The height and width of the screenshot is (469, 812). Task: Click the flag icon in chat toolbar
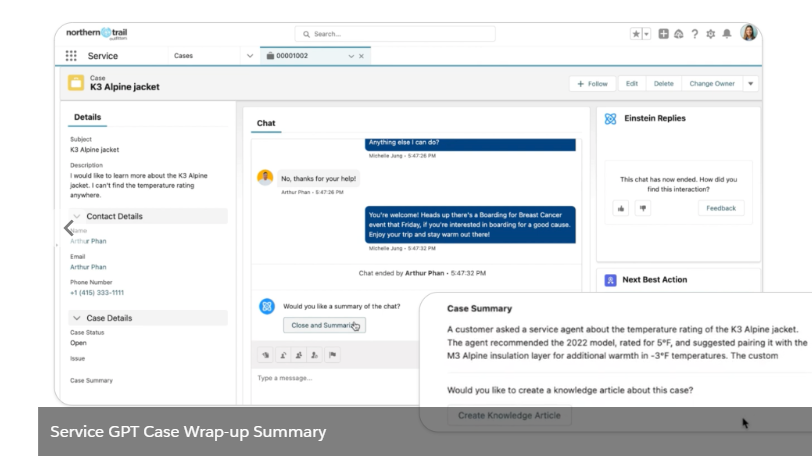coord(332,355)
